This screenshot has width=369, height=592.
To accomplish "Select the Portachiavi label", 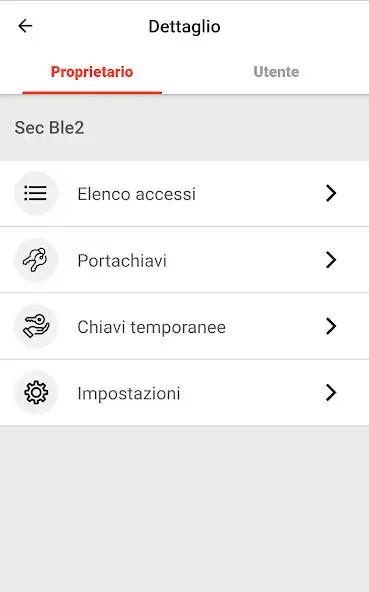I will [x=122, y=261].
